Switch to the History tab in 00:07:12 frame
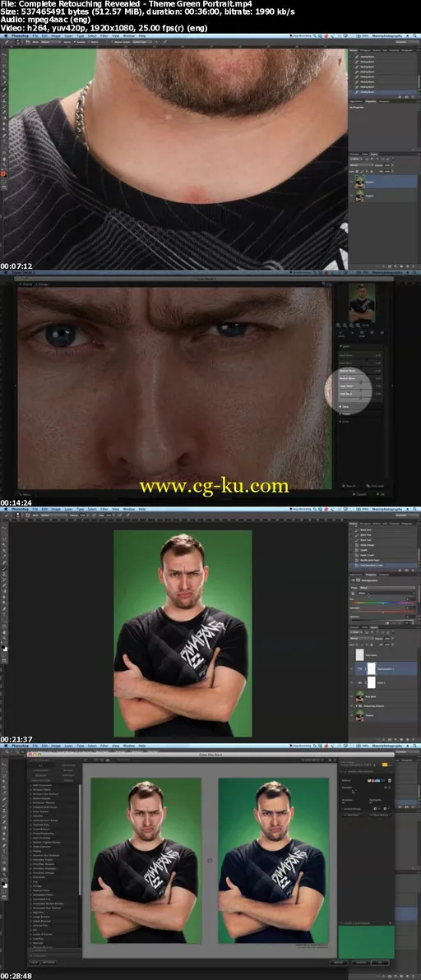421x980 pixels. pyautogui.click(x=354, y=50)
